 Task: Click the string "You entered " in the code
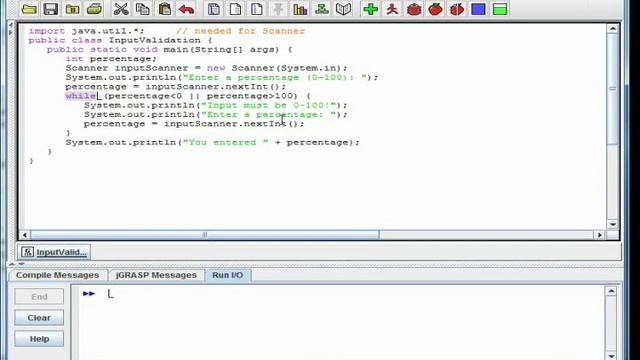[225, 142]
